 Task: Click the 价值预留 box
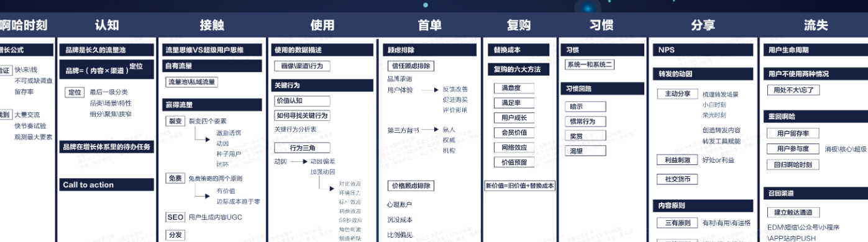[514, 162]
